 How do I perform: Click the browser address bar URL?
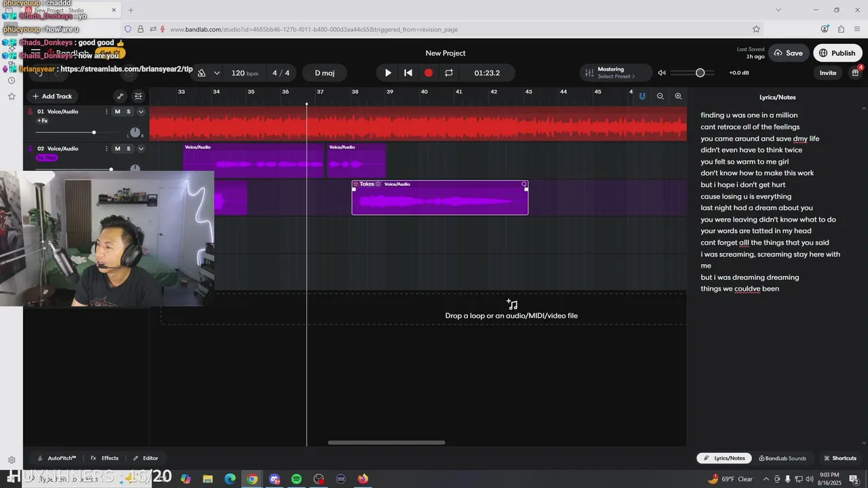[x=314, y=29]
